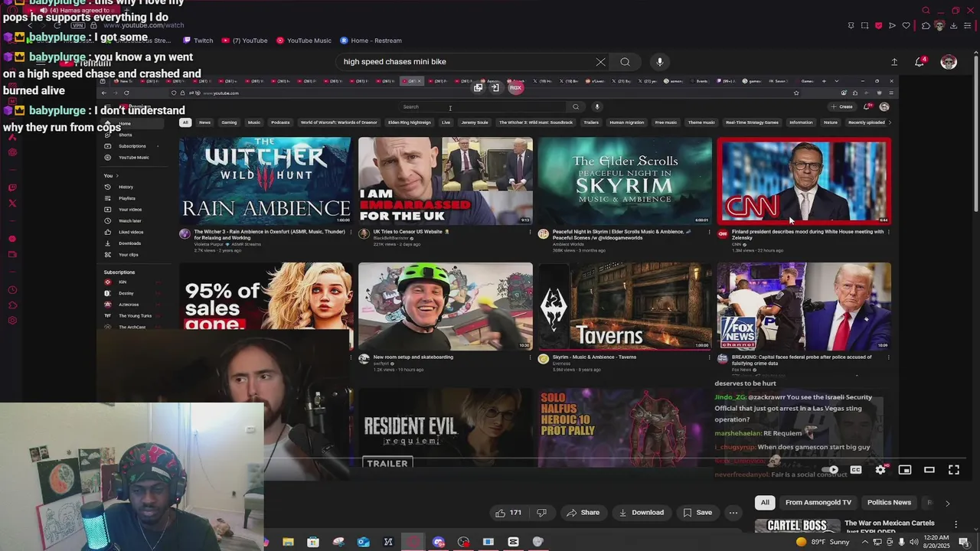Open the notifications bell showing 4
980x551 pixels.
(x=920, y=62)
